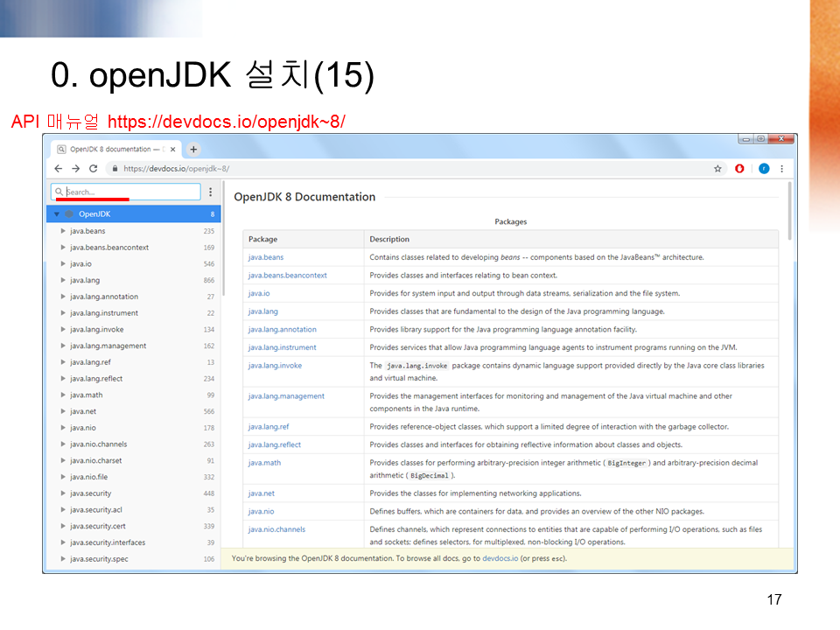Expand the java.beans tree node
The image size is (840, 630).
[x=63, y=231]
